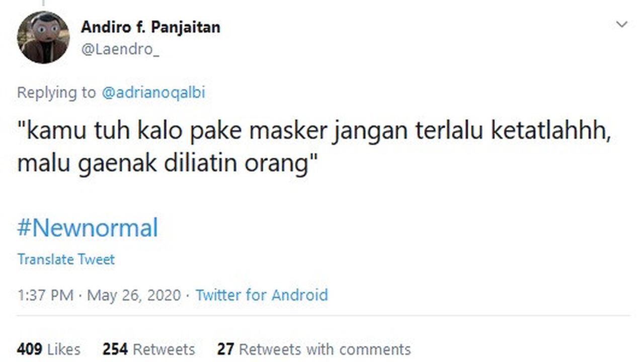
Task: Click the number 409 in likes count
Action: point(30,349)
